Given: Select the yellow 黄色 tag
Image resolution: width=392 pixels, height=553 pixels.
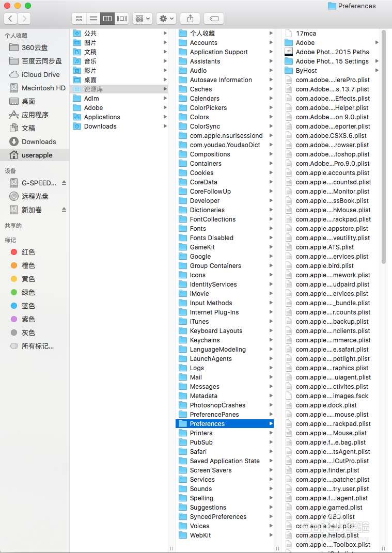Looking at the screenshot, I should click(x=35, y=279).
